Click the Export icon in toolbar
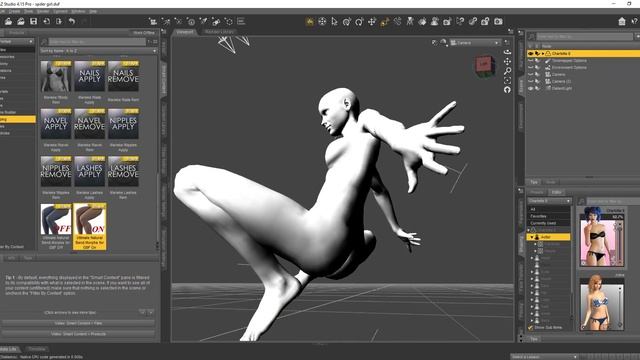Screen dimensions: 640x360 point(59,21)
